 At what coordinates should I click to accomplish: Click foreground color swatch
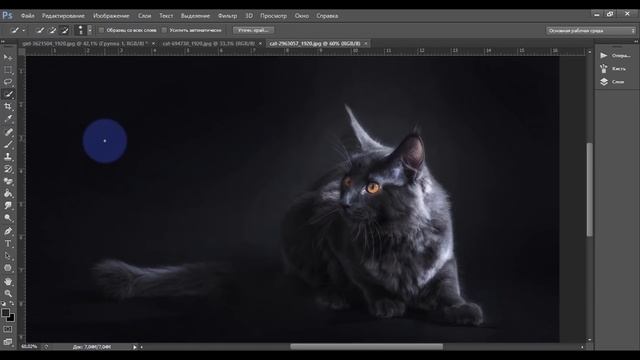5,313
